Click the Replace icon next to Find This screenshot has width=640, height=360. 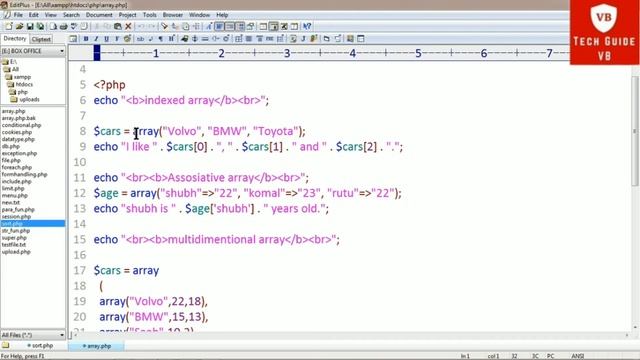(175, 27)
